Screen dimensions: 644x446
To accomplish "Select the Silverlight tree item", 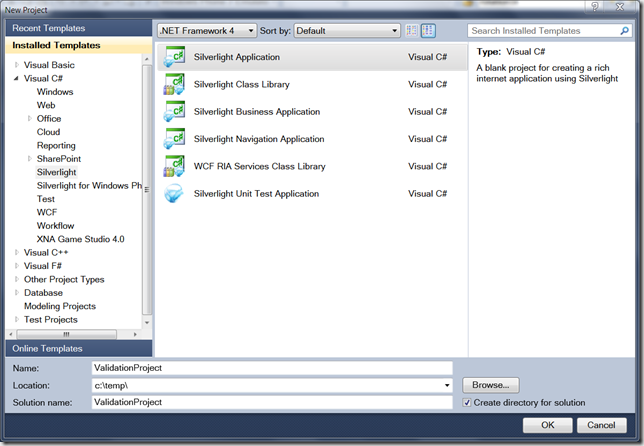I will pyautogui.click(x=57, y=172).
